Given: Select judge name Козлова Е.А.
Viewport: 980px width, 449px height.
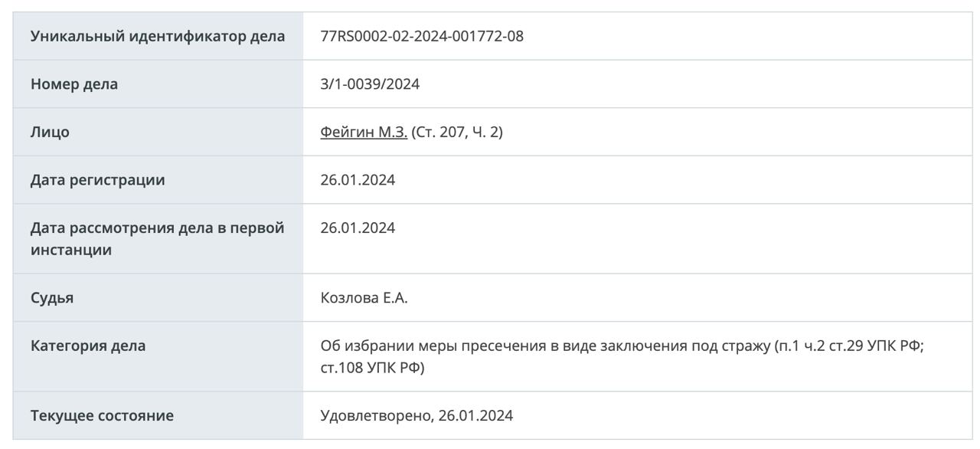Looking at the screenshot, I should click(364, 298).
